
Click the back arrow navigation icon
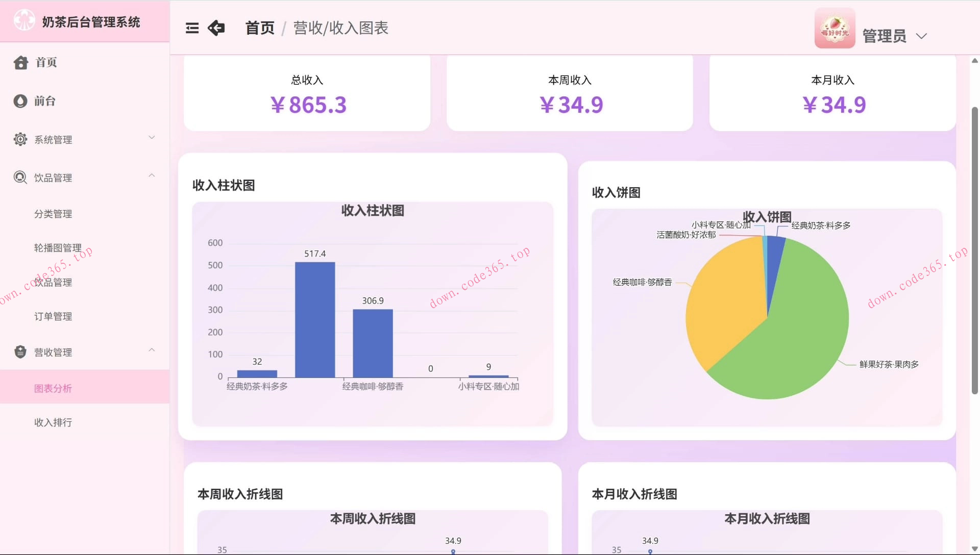click(216, 28)
